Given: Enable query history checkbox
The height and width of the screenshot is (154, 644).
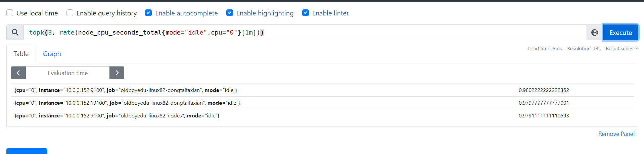Looking at the screenshot, I should (x=70, y=13).
